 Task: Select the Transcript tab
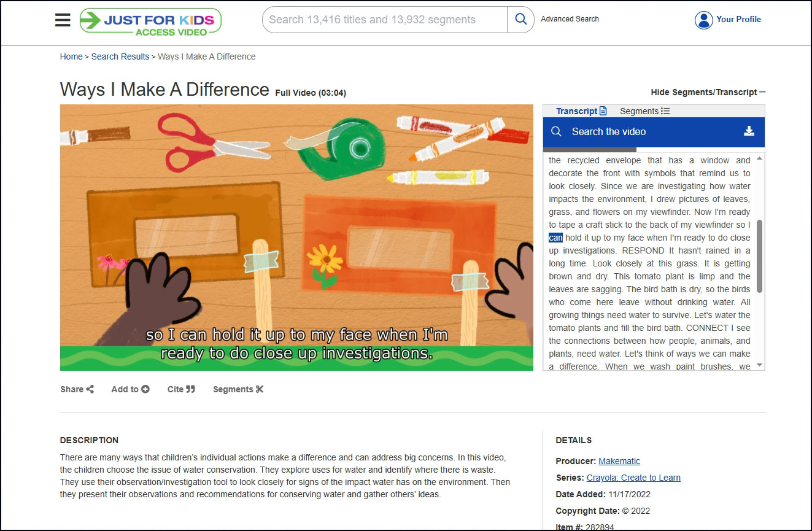(581, 111)
